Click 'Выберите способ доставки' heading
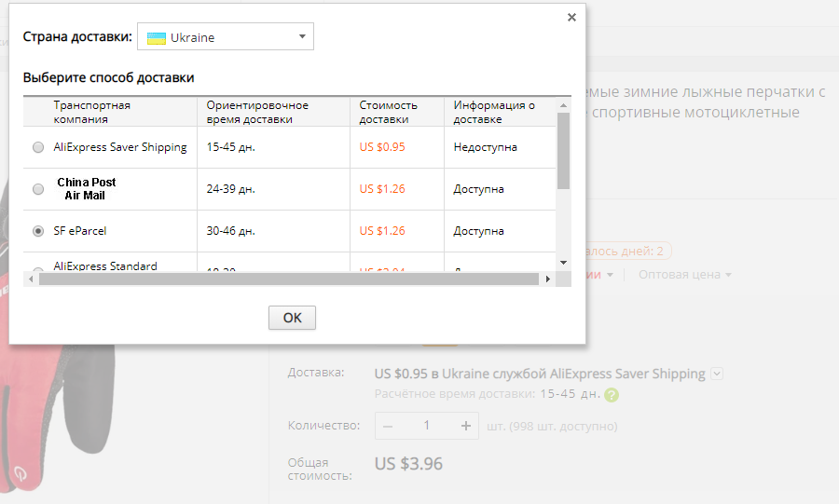The height and width of the screenshot is (504, 839). pos(109,77)
